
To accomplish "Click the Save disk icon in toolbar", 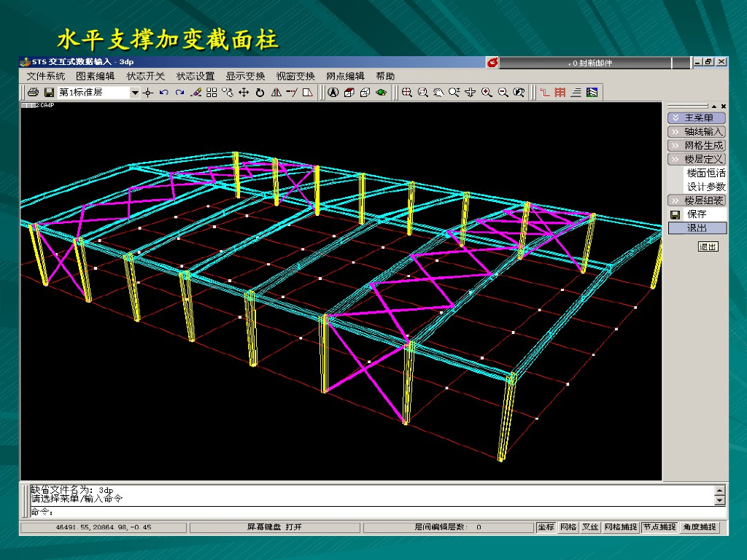I will (x=49, y=93).
